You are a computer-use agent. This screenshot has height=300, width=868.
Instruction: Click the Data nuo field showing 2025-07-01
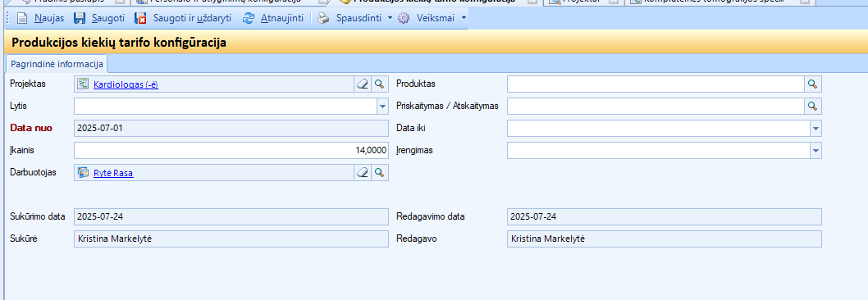coord(231,129)
